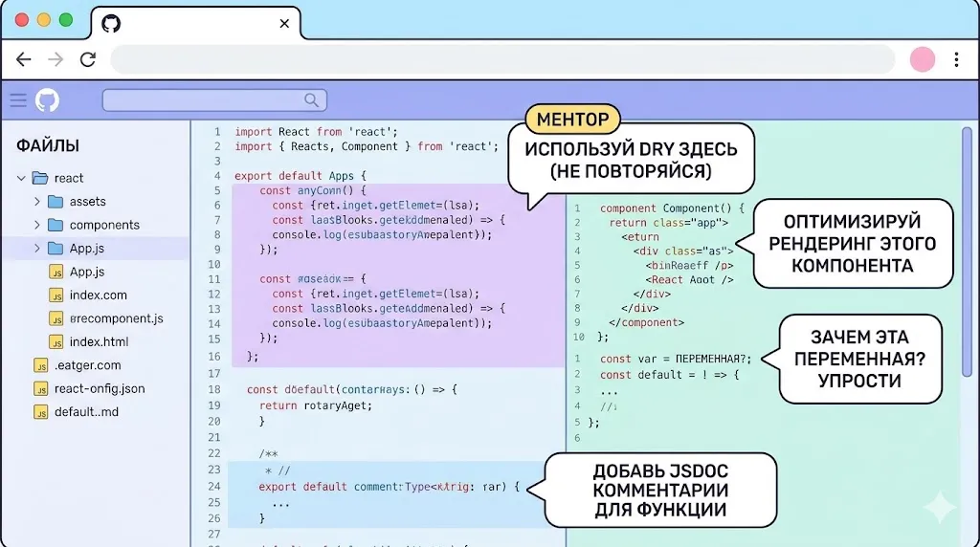Click code line 'export default Apps {'
980x547 pixels.
(300, 176)
